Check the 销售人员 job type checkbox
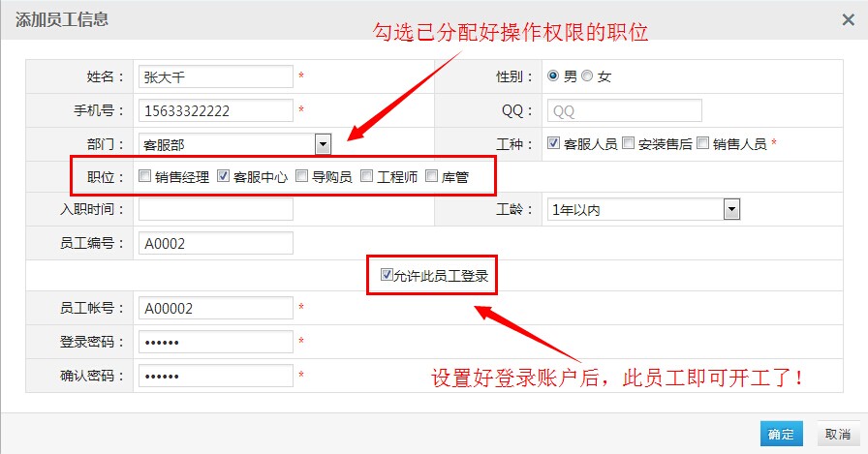The height and width of the screenshot is (454, 868). coord(703,143)
